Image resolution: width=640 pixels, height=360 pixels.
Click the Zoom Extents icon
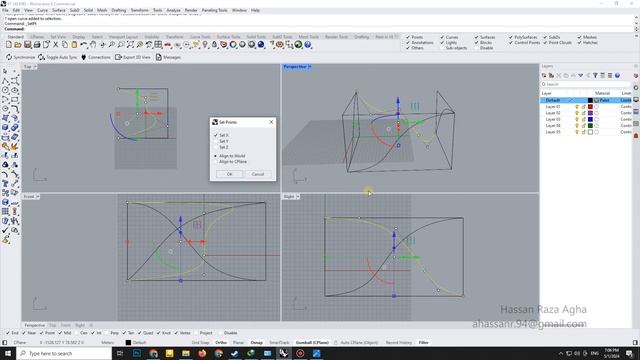tap(130, 45)
